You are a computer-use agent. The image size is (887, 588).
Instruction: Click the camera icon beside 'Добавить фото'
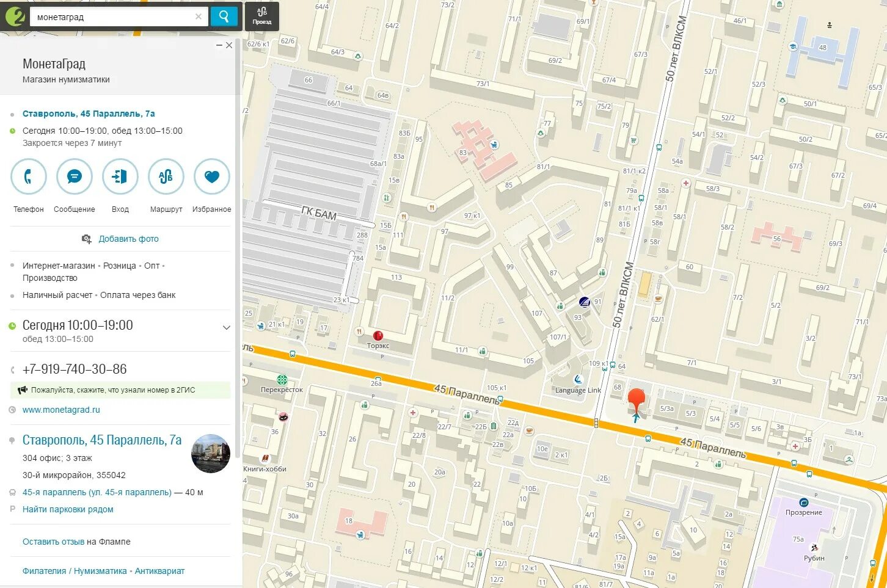coord(87,239)
